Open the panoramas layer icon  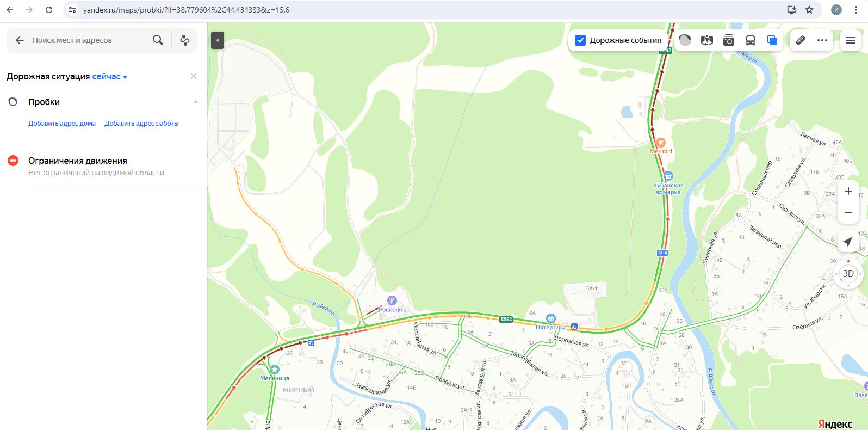point(707,40)
